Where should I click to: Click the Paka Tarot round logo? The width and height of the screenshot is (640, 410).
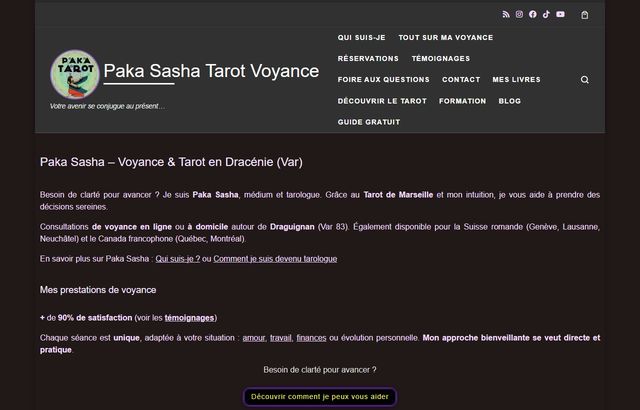pos(75,74)
